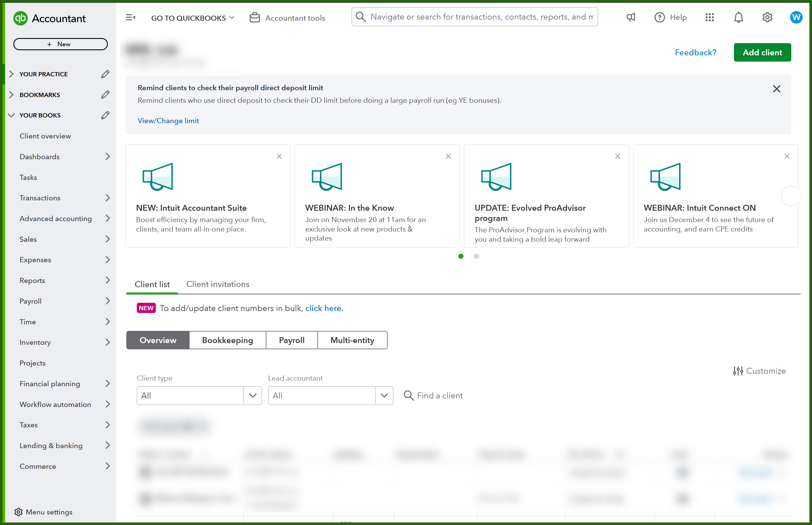The image size is (812, 525).
Task: Open the apps grid icon
Action: tap(709, 17)
